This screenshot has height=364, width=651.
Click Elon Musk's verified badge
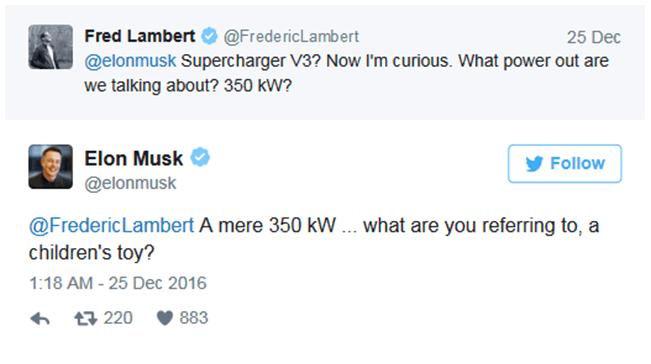(x=200, y=158)
